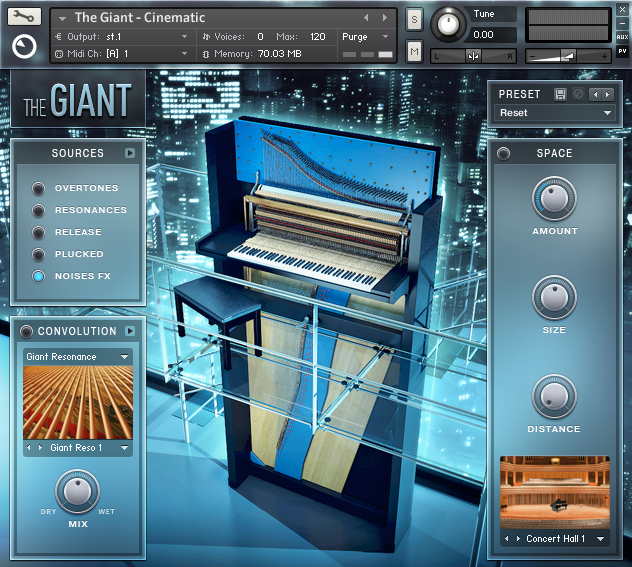Expand the Sources panel arrow icon
This screenshot has height=567, width=632.
129,153
